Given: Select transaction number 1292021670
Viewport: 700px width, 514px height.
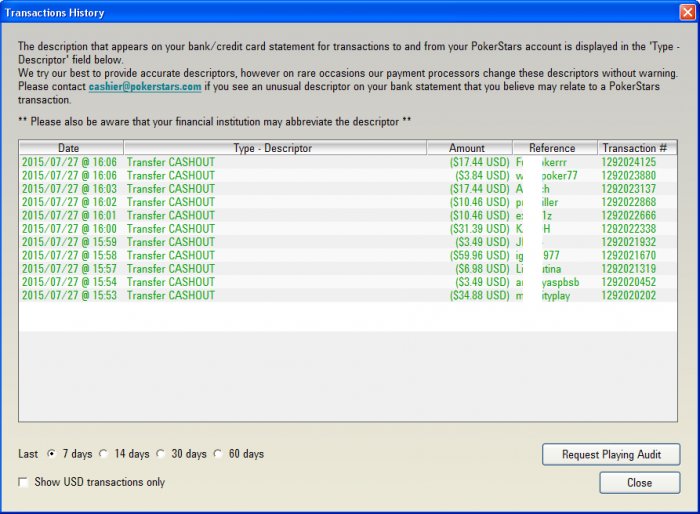Looking at the screenshot, I should pyautogui.click(x=629, y=255).
